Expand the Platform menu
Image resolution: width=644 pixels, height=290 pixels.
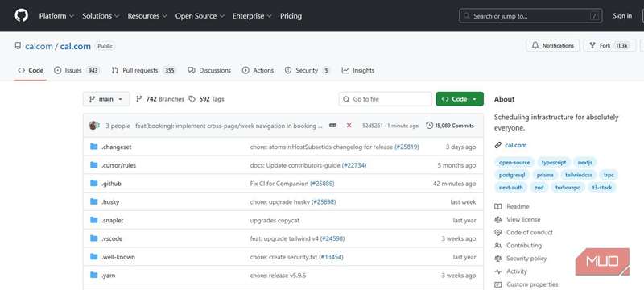[56, 16]
